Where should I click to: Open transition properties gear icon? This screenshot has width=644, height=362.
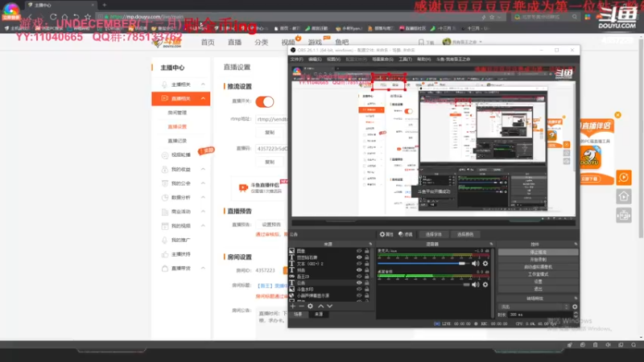pos(575,306)
